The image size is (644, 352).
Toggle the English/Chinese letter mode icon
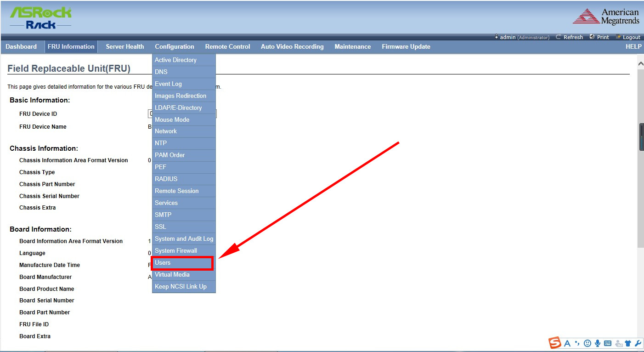click(x=567, y=343)
